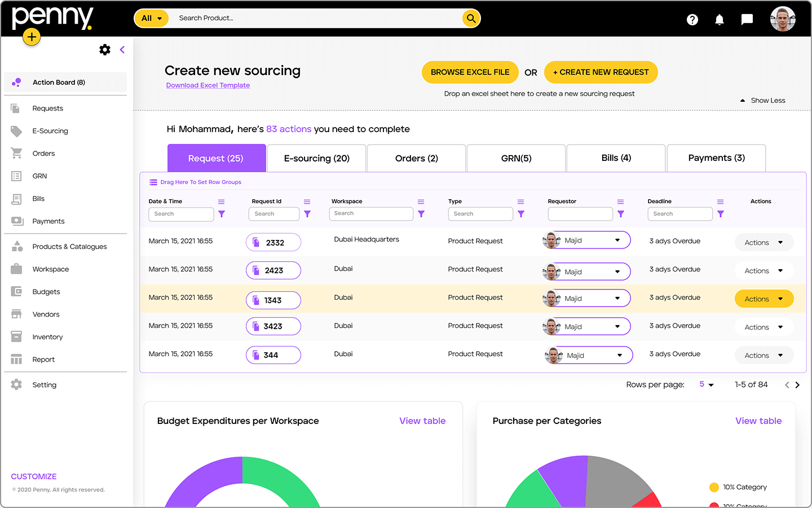Open highlighted Actions dropdown for request 1343

coord(764,299)
